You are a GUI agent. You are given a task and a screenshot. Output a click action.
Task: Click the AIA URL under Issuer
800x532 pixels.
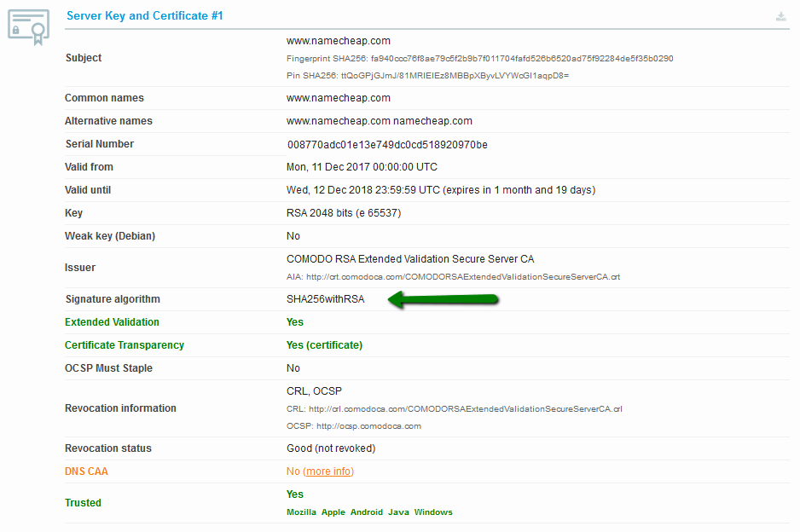point(453,277)
